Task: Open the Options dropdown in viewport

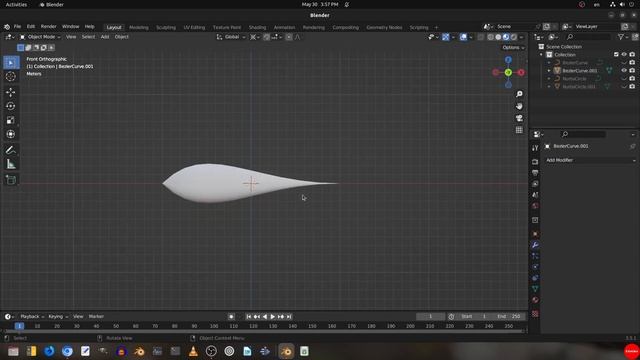Action: (x=513, y=48)
